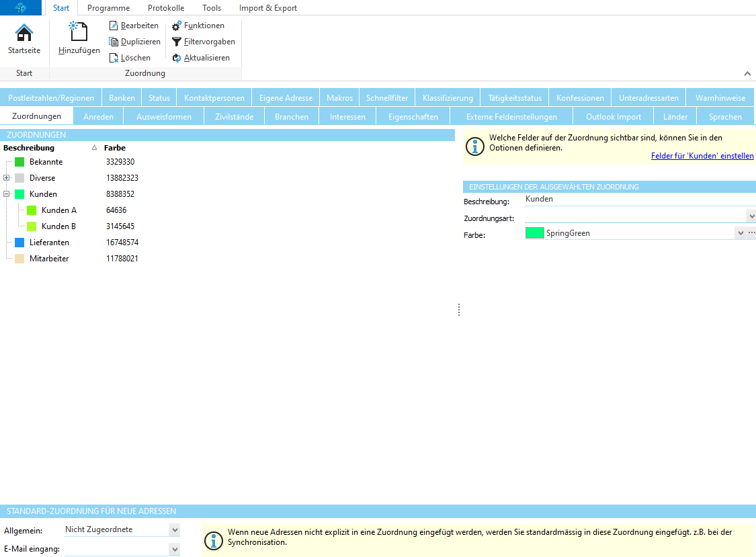The image size is (756, 557).
Task: Open the Allgemein Nicht Zugeordnete dropdown
Action: click(x=175, y=530)
